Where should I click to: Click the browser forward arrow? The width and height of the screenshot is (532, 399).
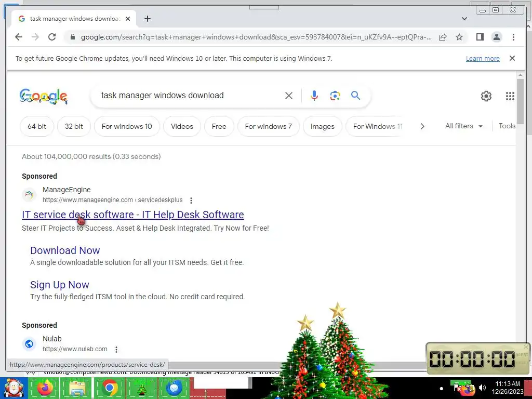tap(35, 37)
